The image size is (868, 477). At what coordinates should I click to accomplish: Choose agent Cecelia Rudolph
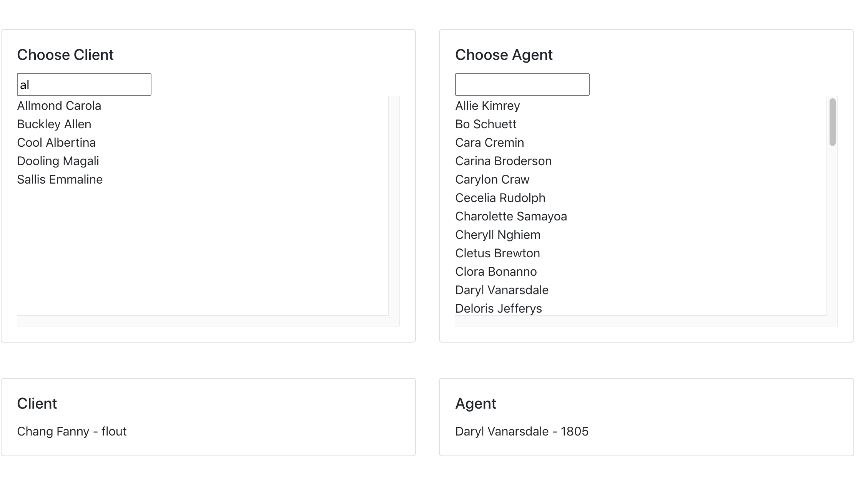pos(500,198)
